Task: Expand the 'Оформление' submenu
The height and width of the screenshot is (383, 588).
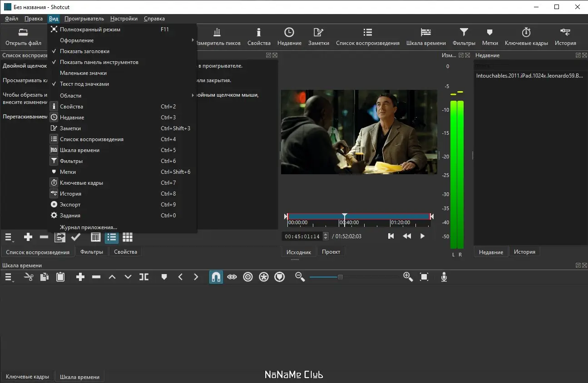Action: click(77, 40)
